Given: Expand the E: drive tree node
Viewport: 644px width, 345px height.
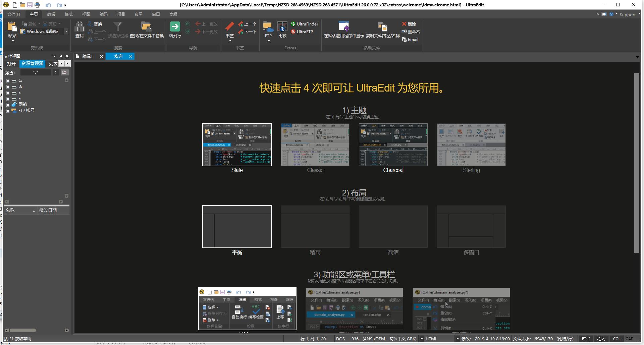Looking at the screenshot, I should point(8,93).
